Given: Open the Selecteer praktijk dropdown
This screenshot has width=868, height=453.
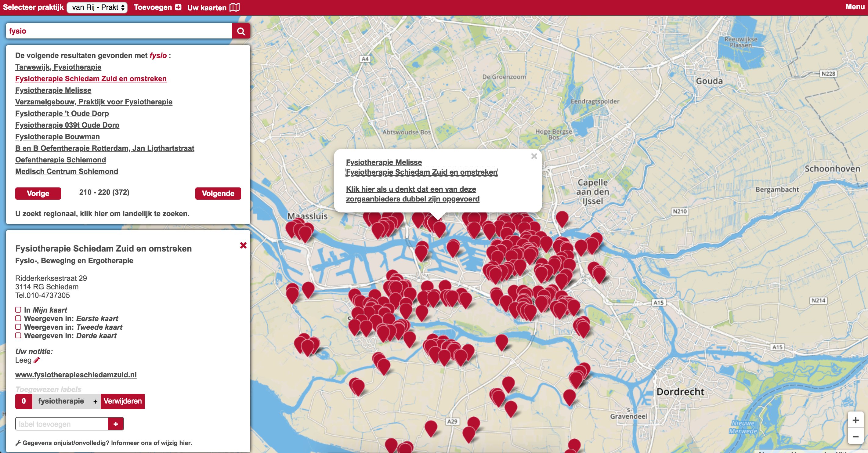Looking at the screenshot, I should [97, 7].
